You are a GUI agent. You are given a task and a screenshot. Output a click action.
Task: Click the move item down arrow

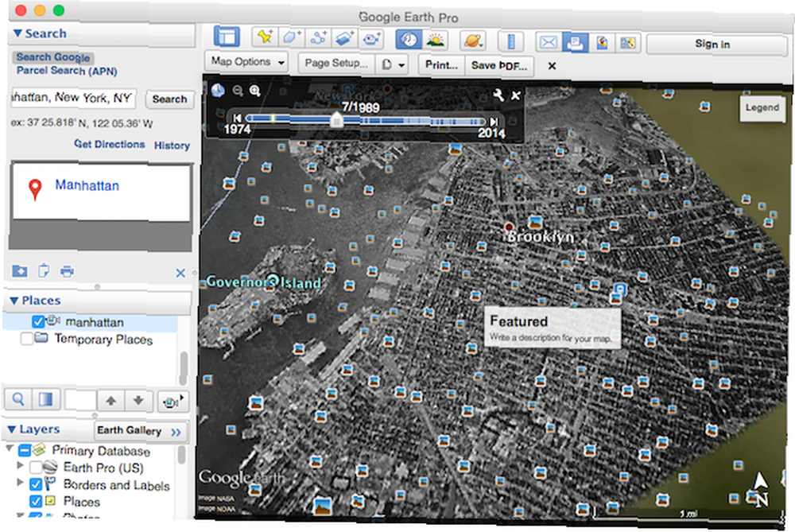138,401
